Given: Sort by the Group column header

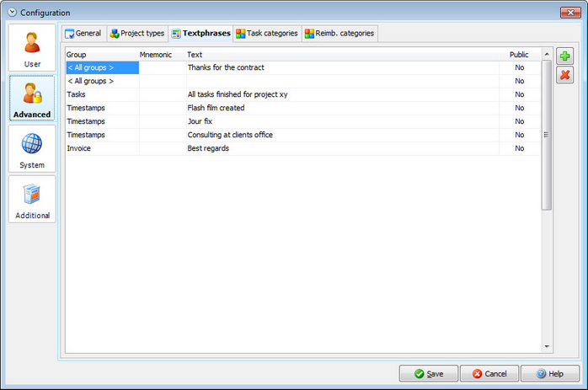Looking at the screenshot, I should pos(102,55).
